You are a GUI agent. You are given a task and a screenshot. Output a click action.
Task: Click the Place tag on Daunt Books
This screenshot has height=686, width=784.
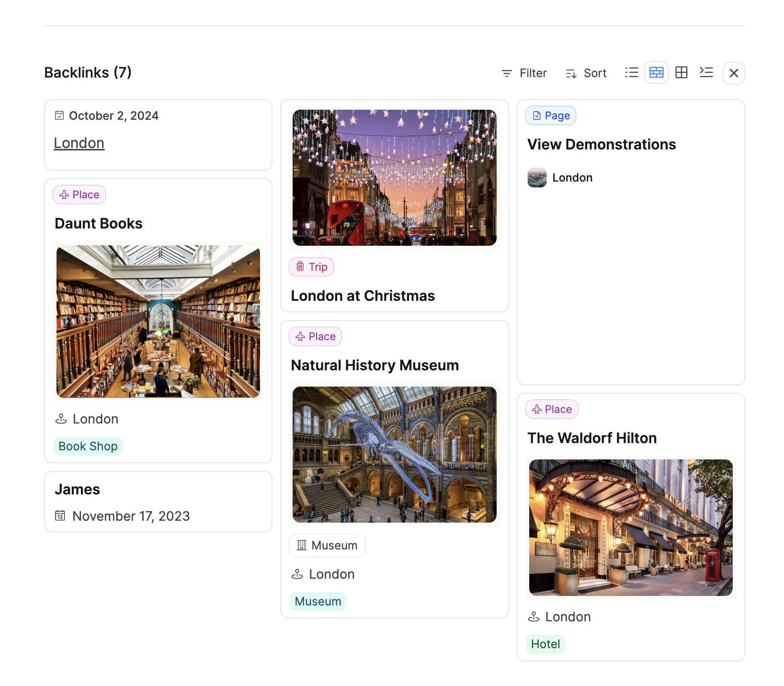coord(80,194)
